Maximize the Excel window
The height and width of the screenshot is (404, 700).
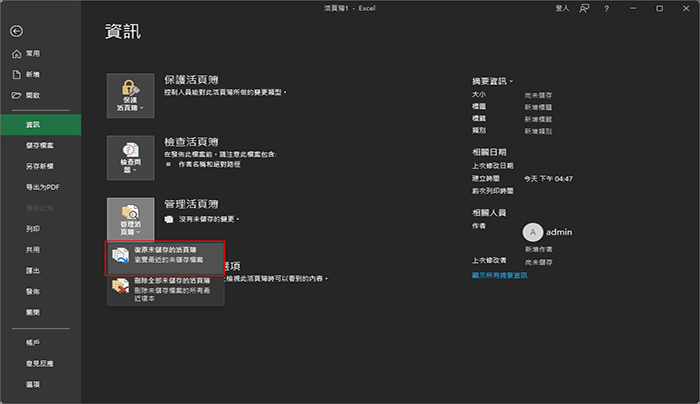[x=659, y=8]
